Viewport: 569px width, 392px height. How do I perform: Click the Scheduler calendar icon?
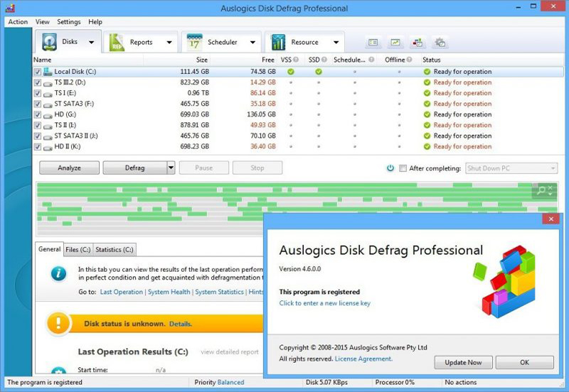tap(194, 42)
